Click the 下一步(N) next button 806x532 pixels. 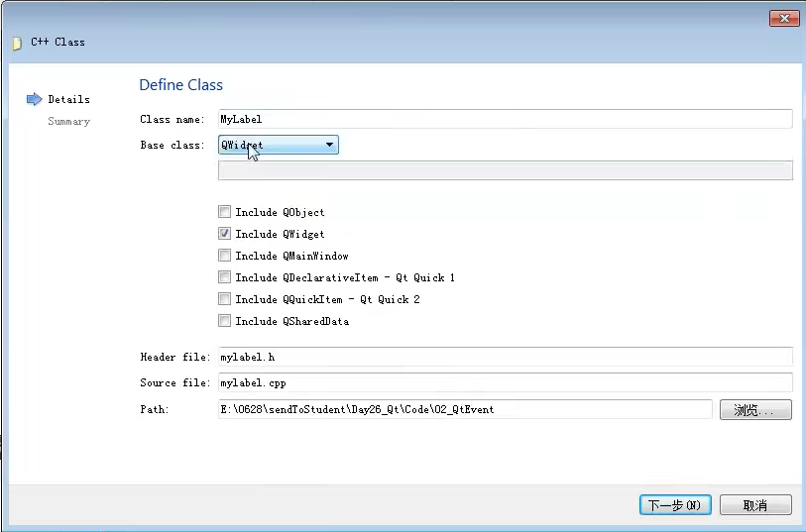coord(675,505)
